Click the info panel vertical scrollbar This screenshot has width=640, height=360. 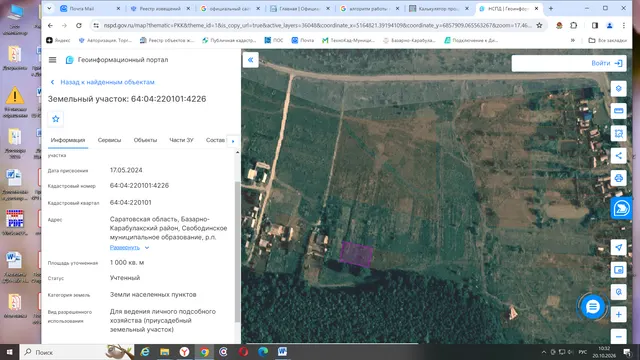(237, 252)
